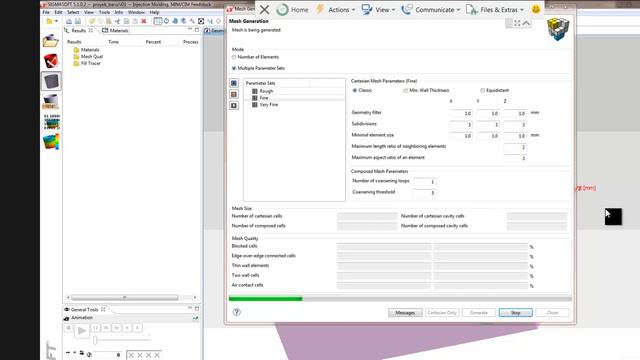640x360 pixels.
Task: Click the process cylinder sidebar icon
Action: coord(51,101)
